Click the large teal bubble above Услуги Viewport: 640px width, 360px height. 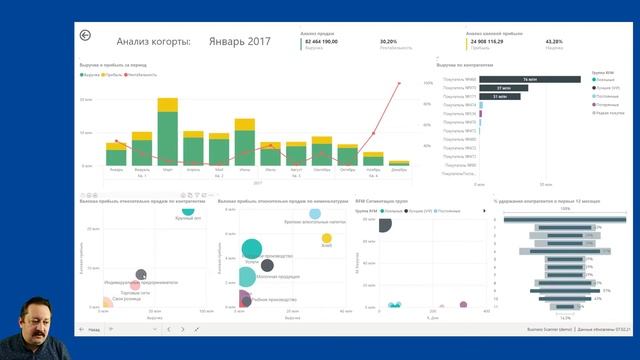pos(251,249)
